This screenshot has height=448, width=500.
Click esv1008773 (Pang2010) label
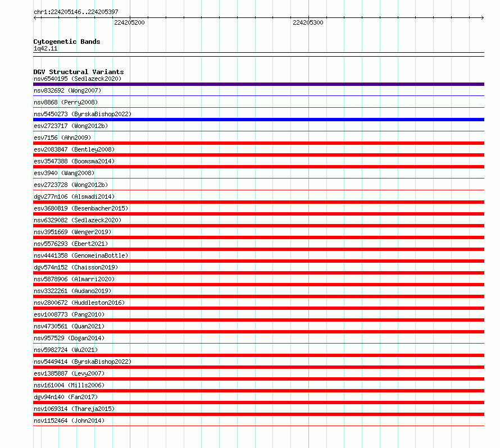69,314
